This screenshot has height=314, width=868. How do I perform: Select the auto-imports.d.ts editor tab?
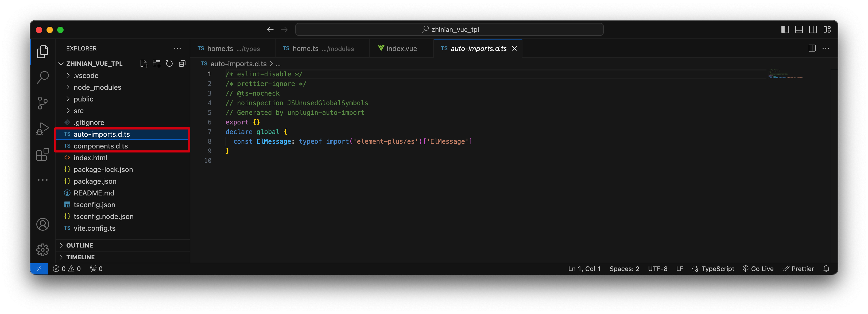pos(478,49)
